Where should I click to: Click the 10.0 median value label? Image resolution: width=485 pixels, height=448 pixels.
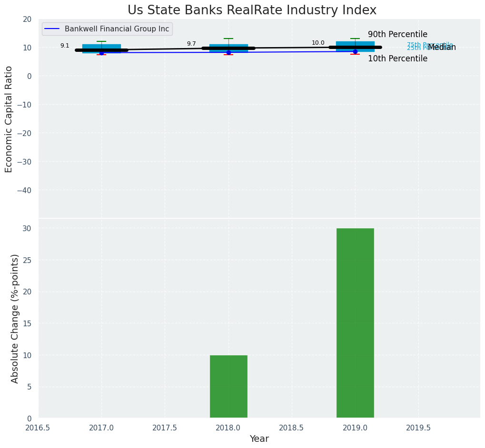coord(318,43)
